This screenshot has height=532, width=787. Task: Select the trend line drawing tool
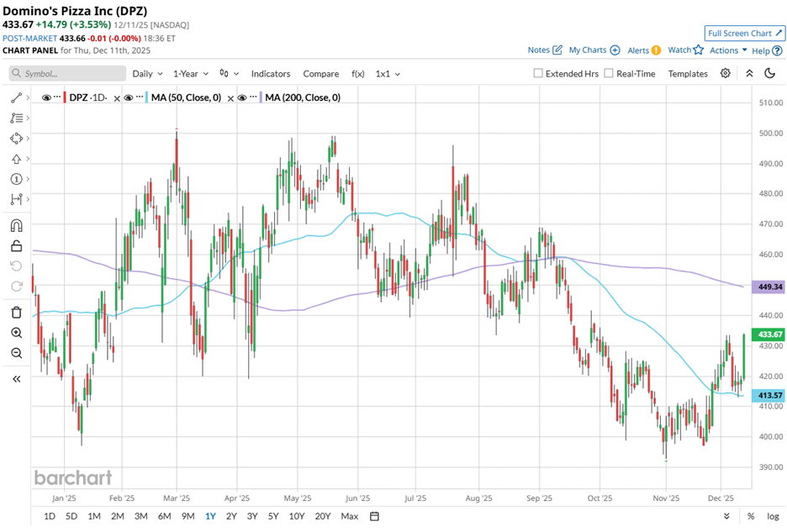tap(16, 97)
